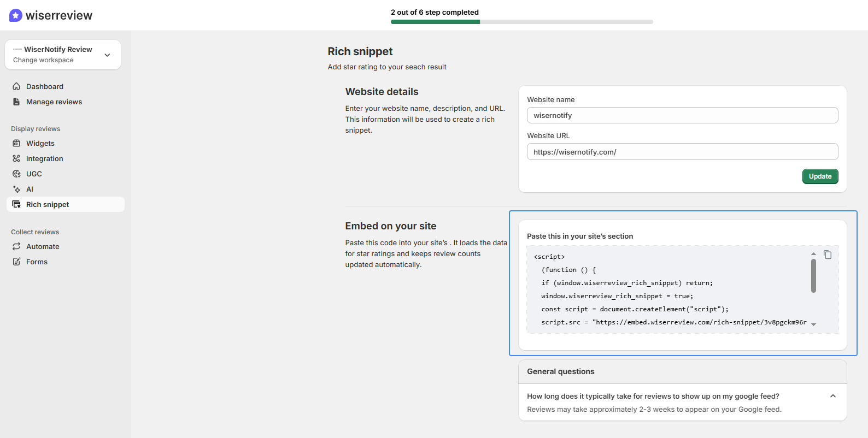868x438 pixels.
Task: Click the "(function () {" code line
Action: (568, 270)
